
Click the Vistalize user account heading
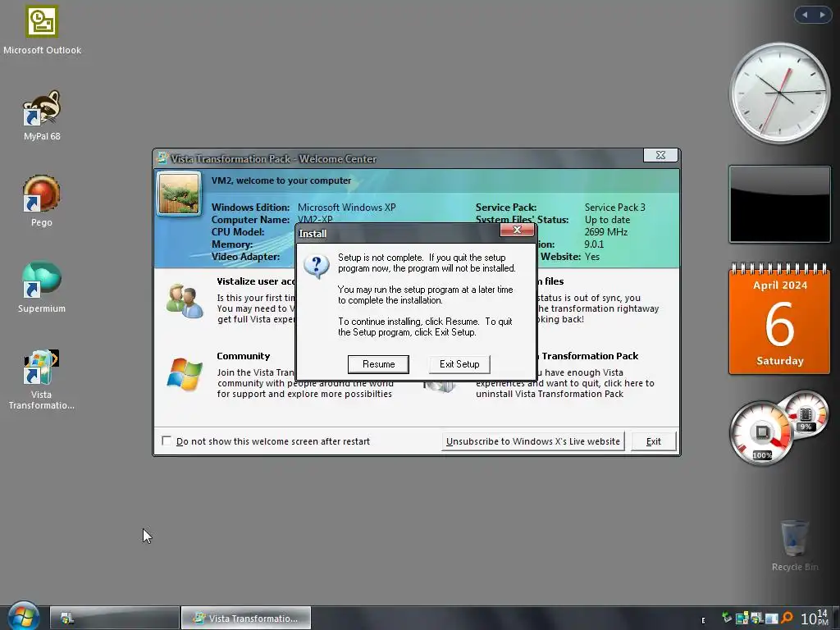tap(256, 281)
